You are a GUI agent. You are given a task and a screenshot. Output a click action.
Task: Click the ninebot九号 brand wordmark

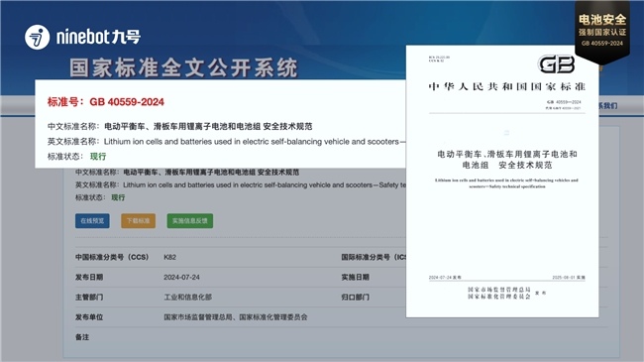tap(98, 37)
